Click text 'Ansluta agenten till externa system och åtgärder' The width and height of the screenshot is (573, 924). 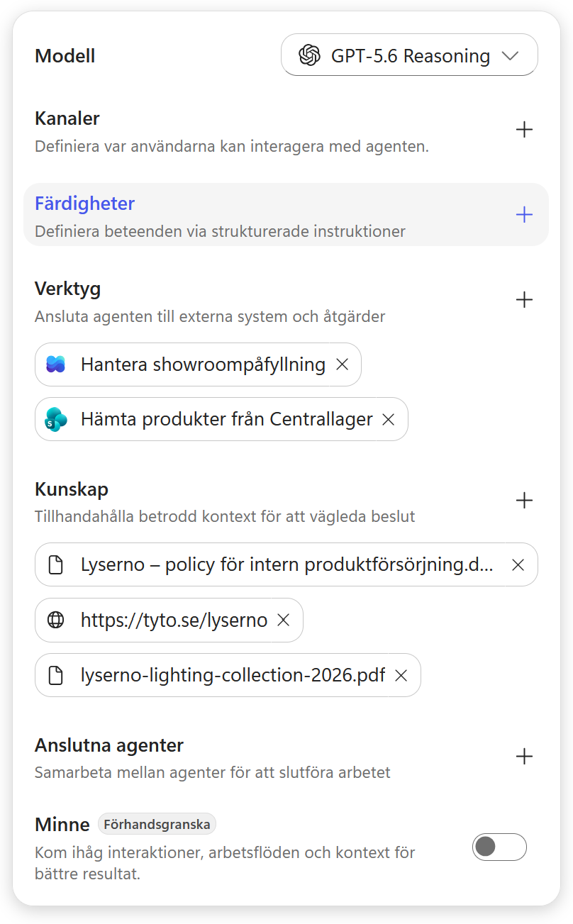pos(210,316)
